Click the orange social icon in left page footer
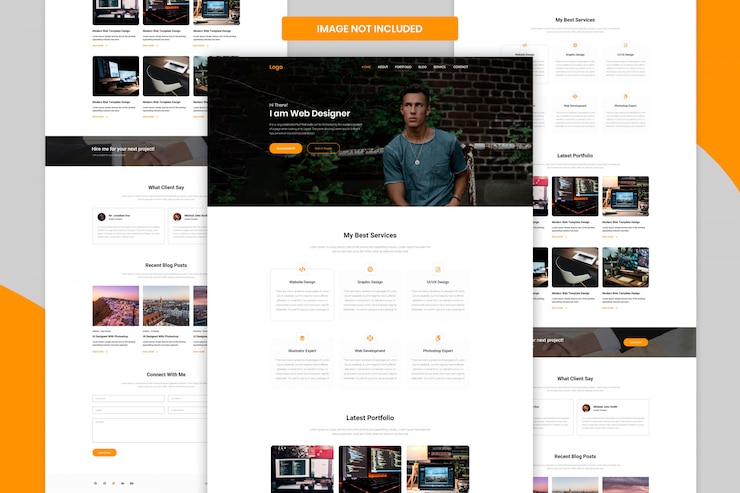Image resolution: width=740 pixels, height=493 pixels. point(113,483)
